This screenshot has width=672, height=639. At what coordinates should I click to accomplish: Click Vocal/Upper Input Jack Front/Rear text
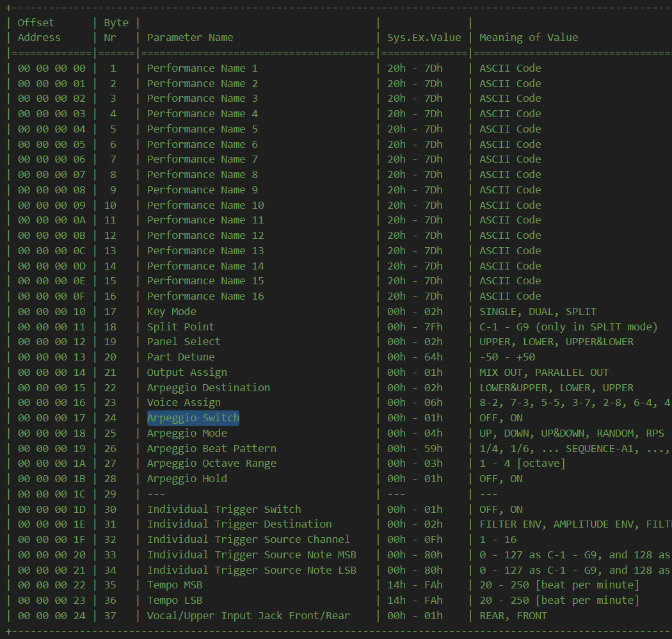click(248, 616)
